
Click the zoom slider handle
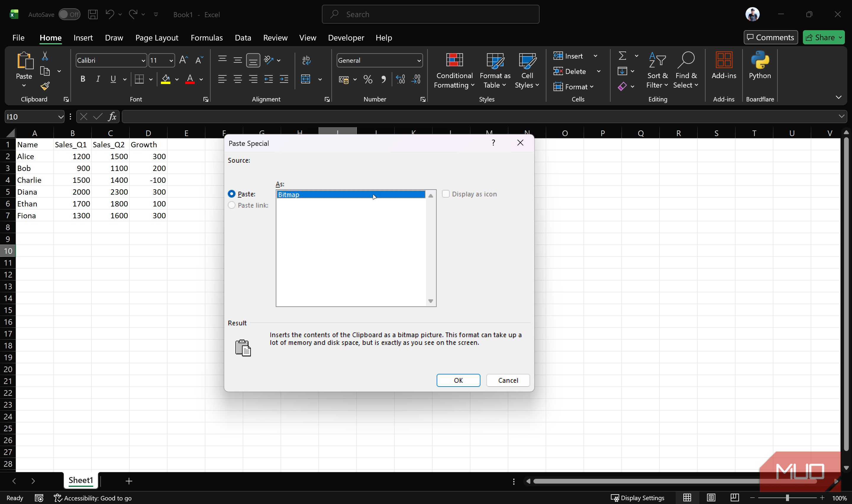pyautogui.click(x=787, y=498)
